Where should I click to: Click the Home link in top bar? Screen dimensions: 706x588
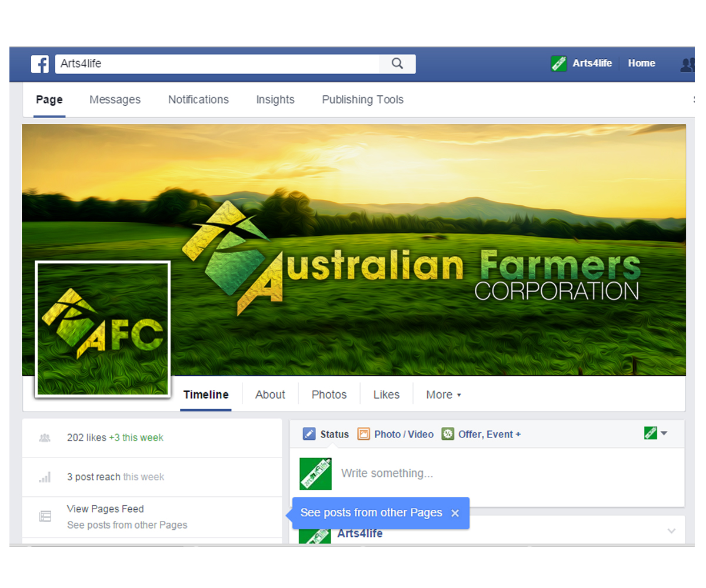click(641, 64)
